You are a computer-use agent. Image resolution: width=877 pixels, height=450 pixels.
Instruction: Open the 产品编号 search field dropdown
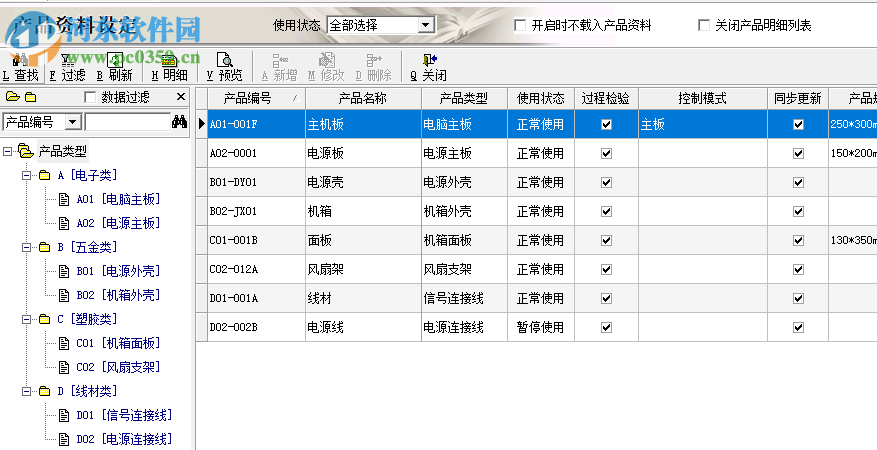point(73,122)
